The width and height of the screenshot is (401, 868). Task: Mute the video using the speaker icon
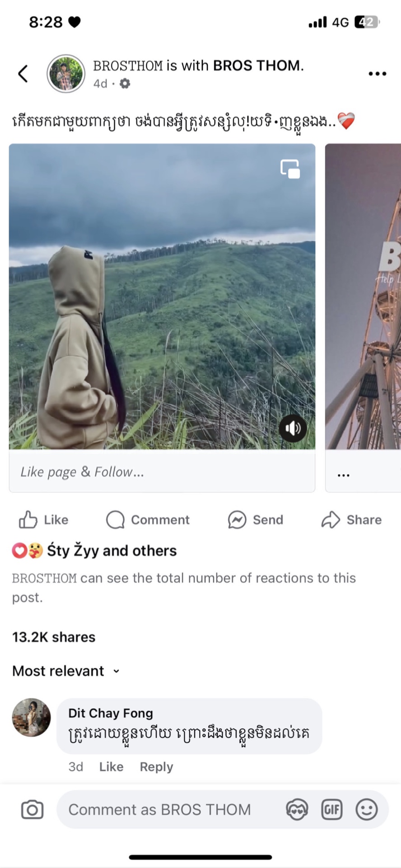293,428
